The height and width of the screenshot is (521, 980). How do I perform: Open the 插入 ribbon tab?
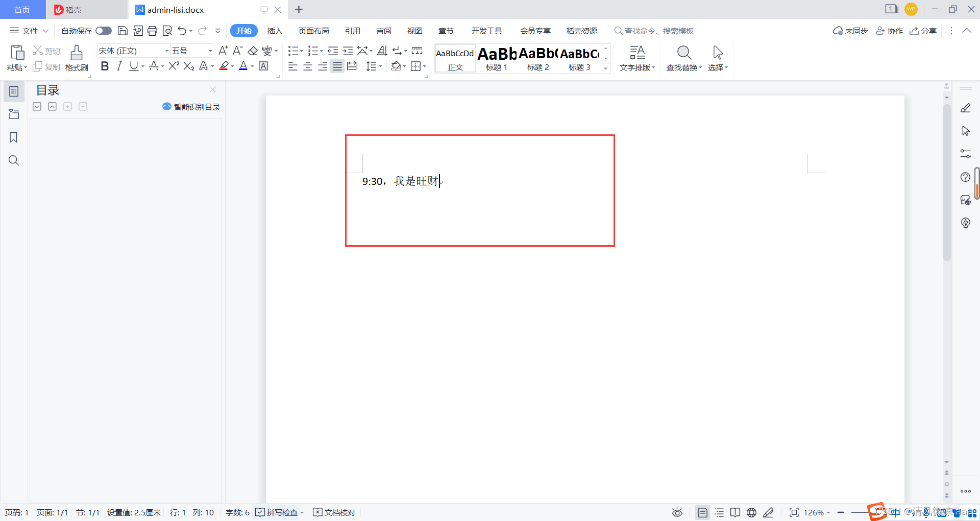pos(275,31)
